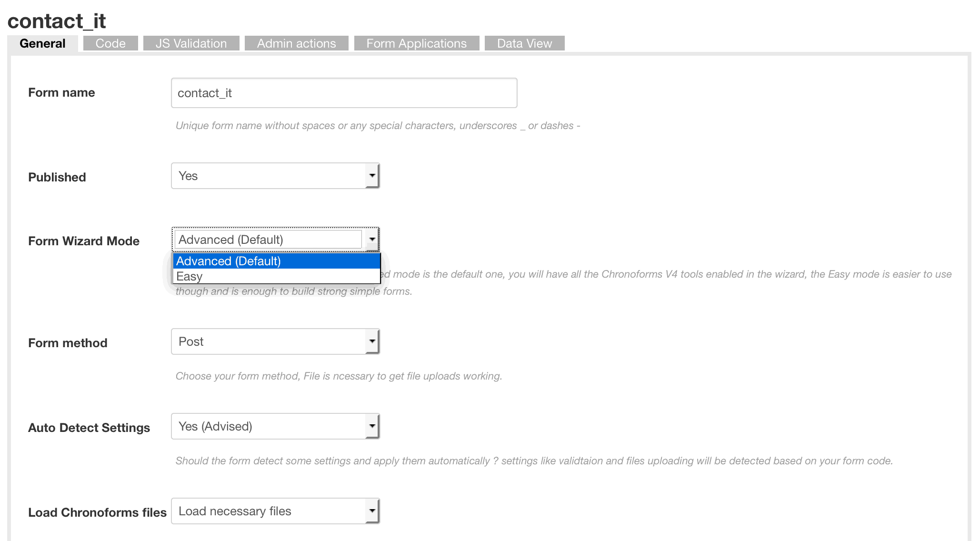
Task: Switch to the Admin actions tab
Action: coord(296,43)
